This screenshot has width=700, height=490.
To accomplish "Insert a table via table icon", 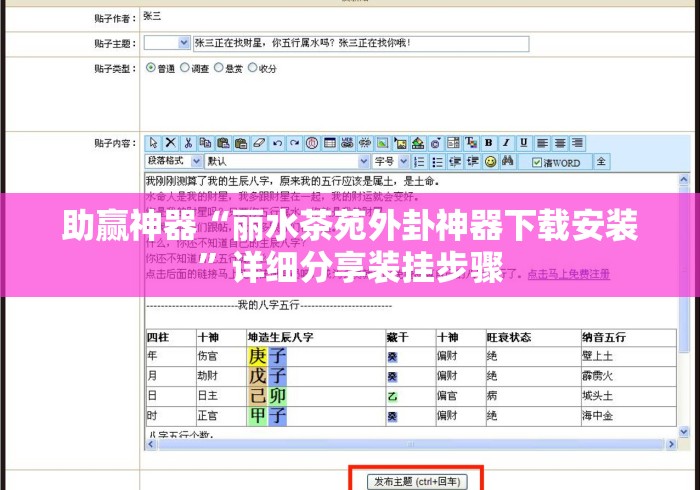I will (x=329, y=143).
